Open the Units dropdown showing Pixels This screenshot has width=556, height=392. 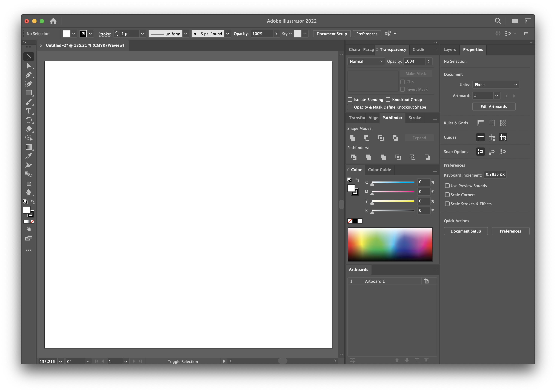(495, 85)
